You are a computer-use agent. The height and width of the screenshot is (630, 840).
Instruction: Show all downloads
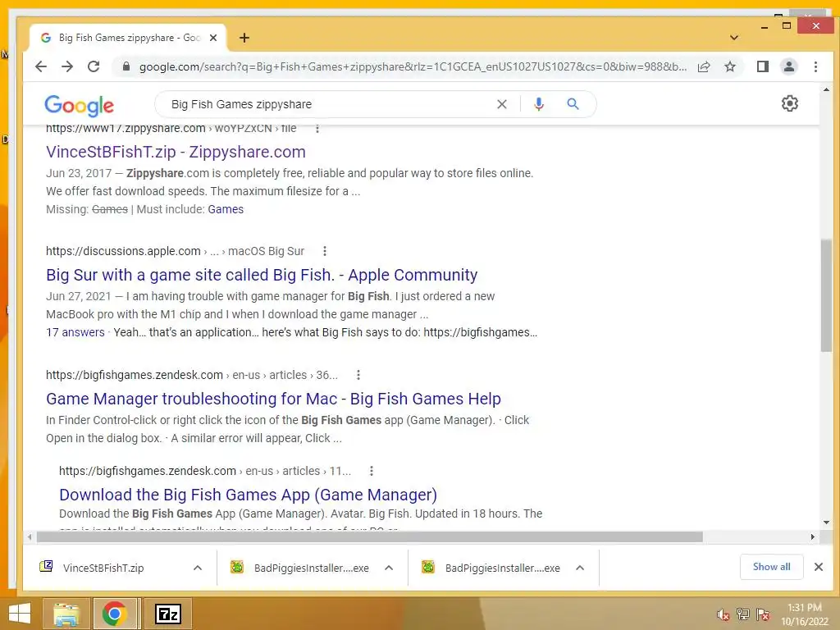click(x=771, y=567)
